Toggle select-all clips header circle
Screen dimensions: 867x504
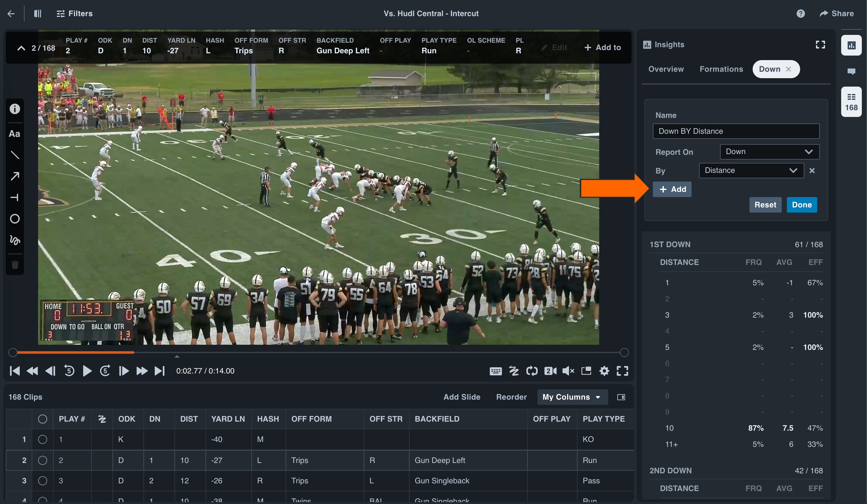point(43,419)
